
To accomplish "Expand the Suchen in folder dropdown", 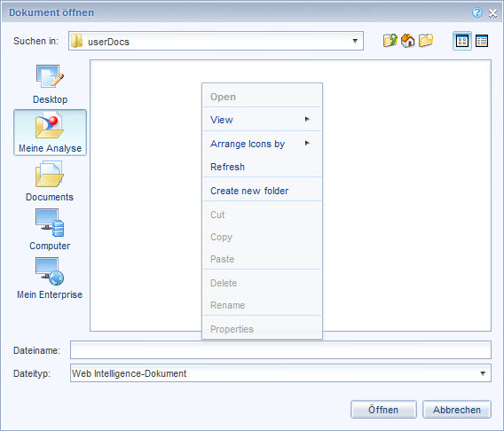I will (355, 41).
